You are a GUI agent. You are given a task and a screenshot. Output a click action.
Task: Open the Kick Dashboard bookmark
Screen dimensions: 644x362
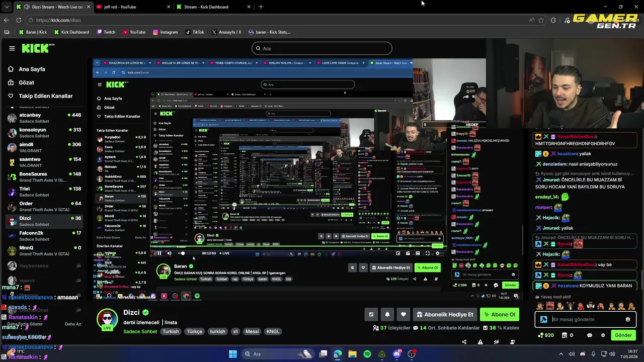(71, 32)
